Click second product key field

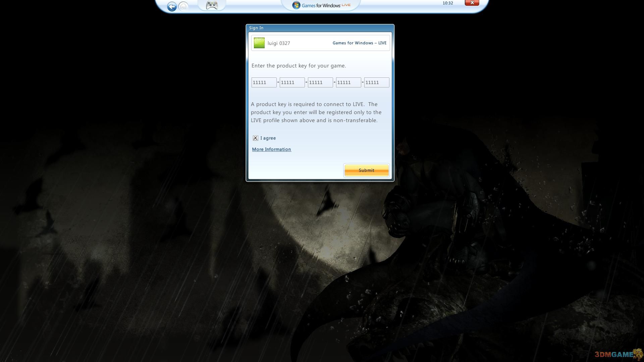[x=292, y=82]
